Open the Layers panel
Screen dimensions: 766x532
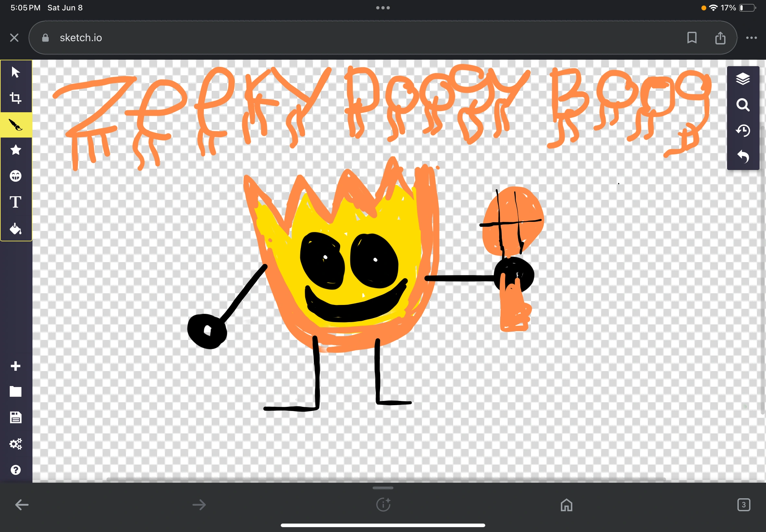[x=743, y=79]
